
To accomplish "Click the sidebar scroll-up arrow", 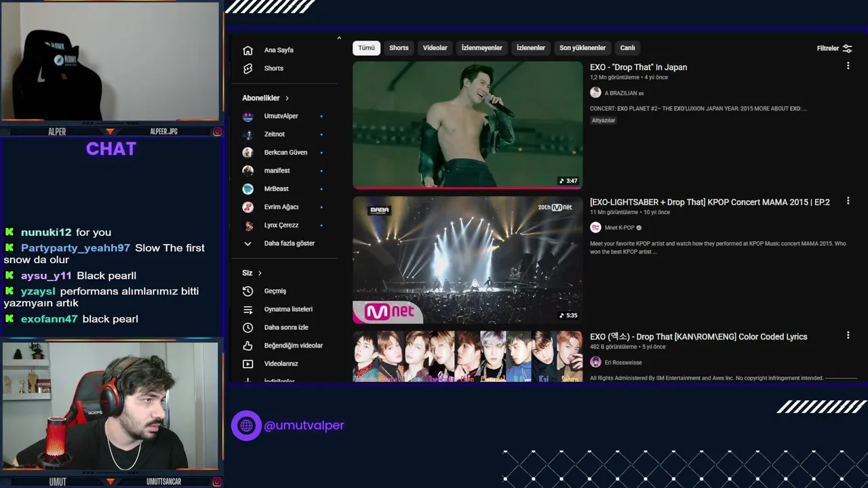I will 339,38.
